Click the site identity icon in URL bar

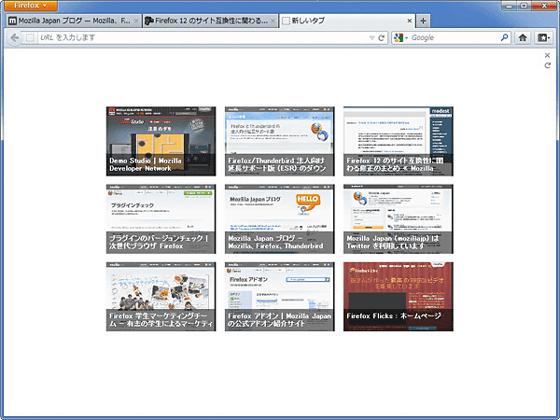coord(30,38)
